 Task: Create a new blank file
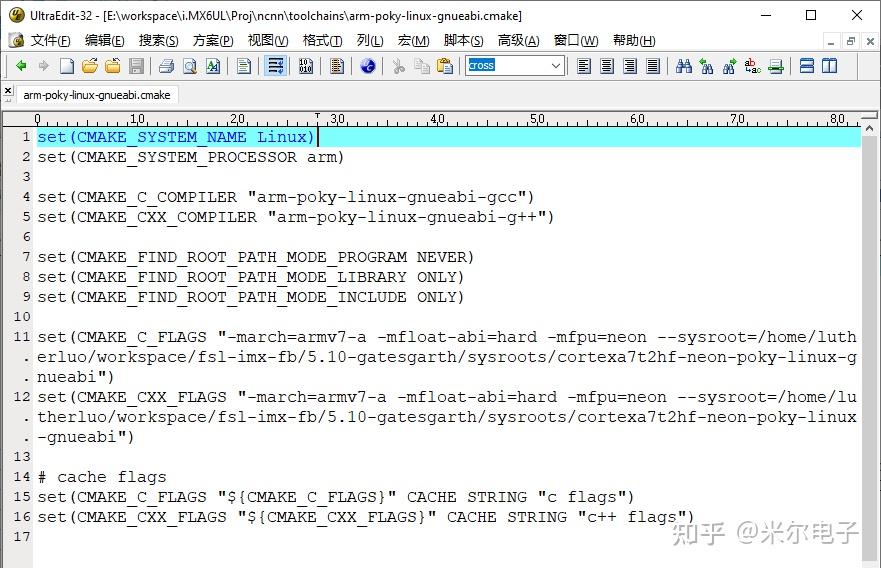point(67,66)
